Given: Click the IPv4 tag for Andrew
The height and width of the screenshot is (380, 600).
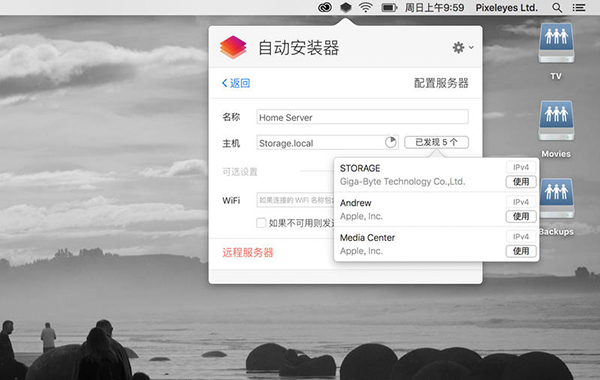Looking at the screenshot, I should tap(521, 202).
